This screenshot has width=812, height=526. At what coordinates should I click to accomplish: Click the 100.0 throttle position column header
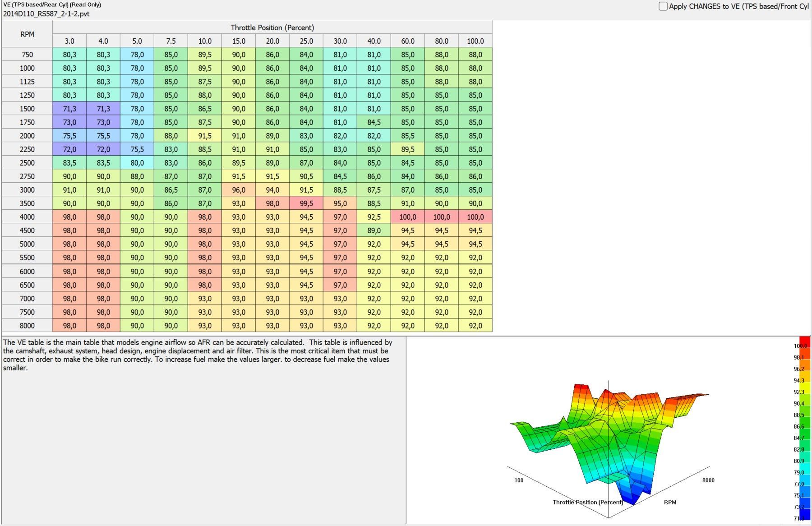click(475, 41)
